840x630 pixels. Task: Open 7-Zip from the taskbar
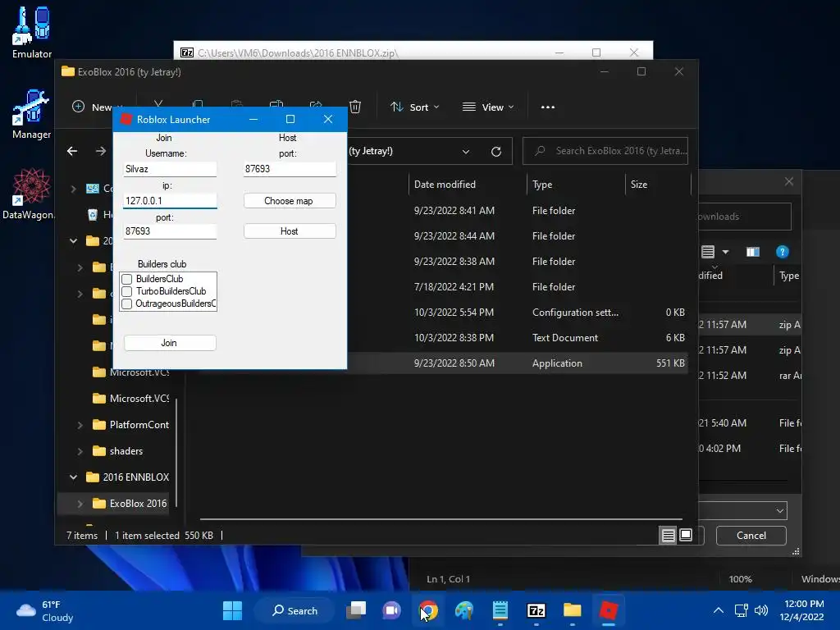click(536, 610)
